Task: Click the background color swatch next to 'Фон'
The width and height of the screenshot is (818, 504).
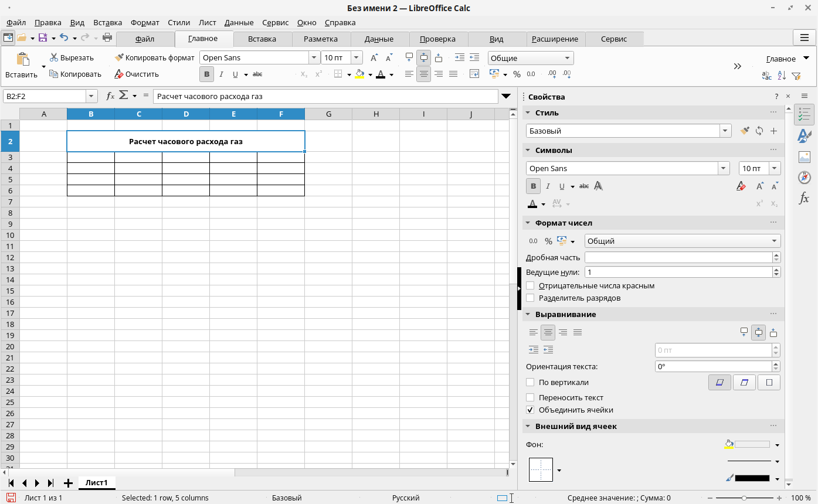Action: [x=752, y=444]
